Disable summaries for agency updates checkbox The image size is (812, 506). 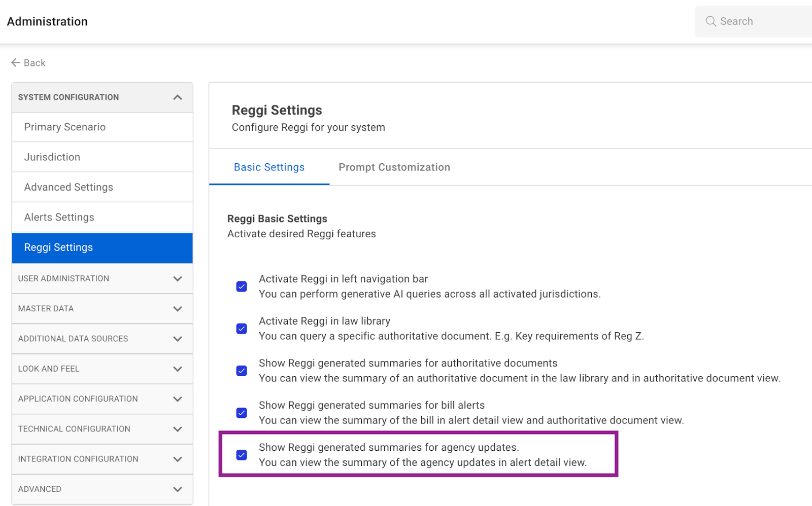[242, 455]
